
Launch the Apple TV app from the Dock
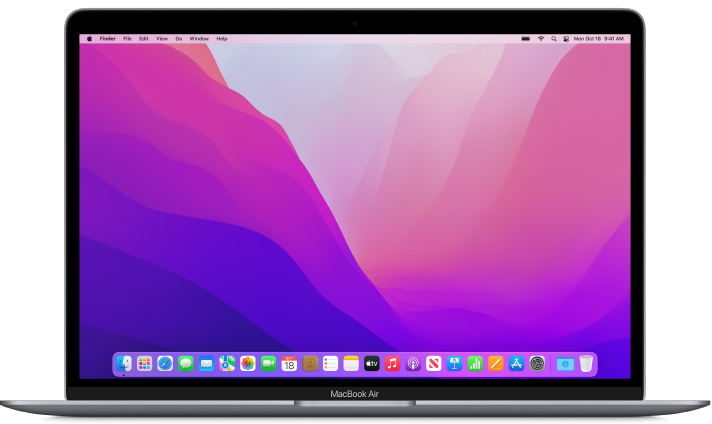[x=372, y=364]
